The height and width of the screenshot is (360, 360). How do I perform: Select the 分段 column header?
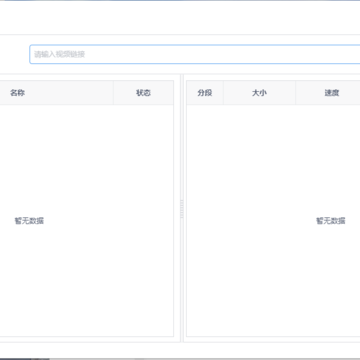tap(205, 93)
